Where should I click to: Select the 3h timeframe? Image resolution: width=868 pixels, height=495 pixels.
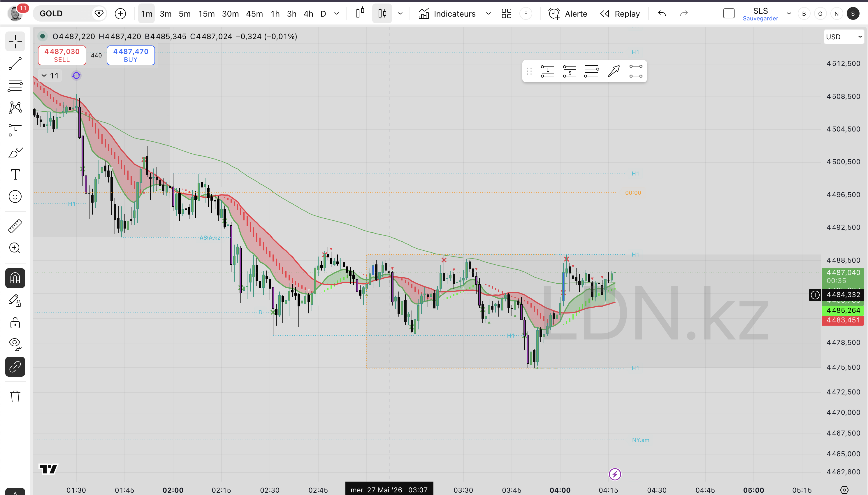click(291, 14)
